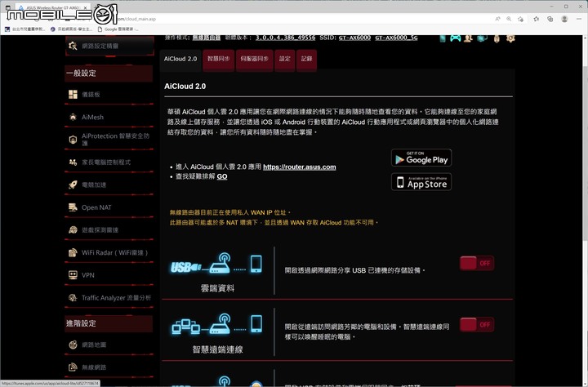588x387 pixels.
Task: Click the game controller header icon
Action: click(455, 38)
